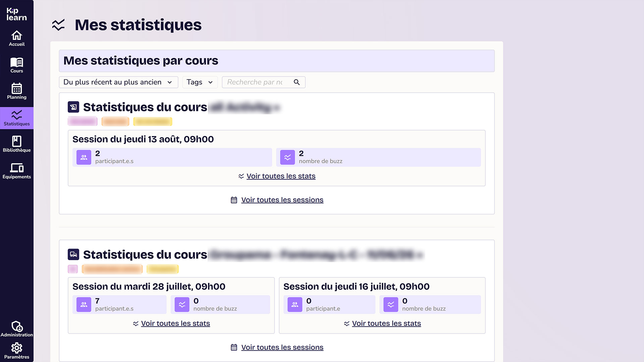This screenshot has height=362, width=644.
Task: Open Paramètres settings
Action: [x=17, y=351]
